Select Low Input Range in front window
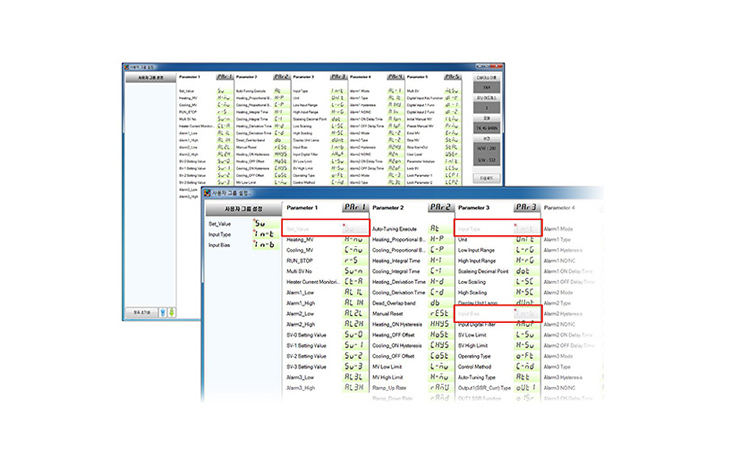The image size is (750, 457). click(x=476, y=250)
